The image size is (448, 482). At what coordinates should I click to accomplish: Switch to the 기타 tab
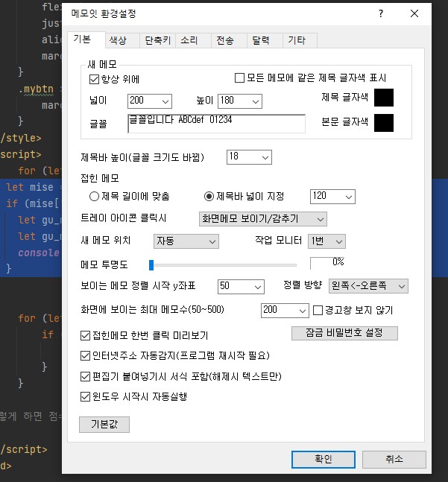[300, 40]
